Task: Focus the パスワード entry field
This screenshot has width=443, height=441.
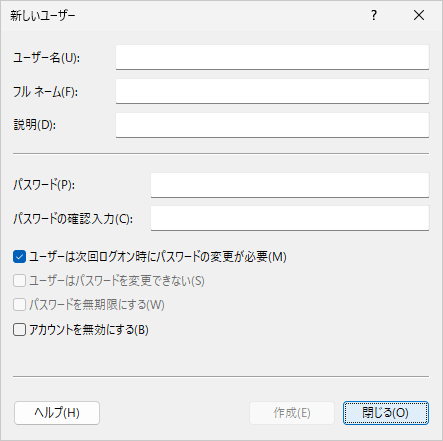Action: tap(290, 185)
